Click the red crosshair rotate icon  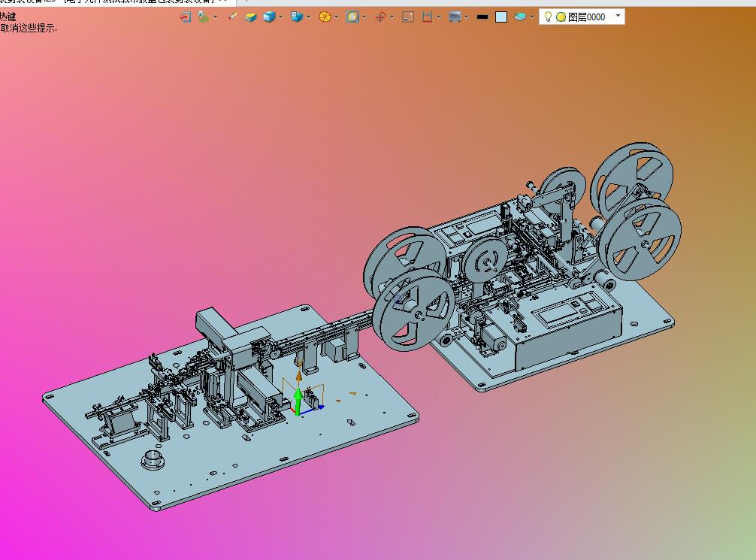tap(380, 17)
